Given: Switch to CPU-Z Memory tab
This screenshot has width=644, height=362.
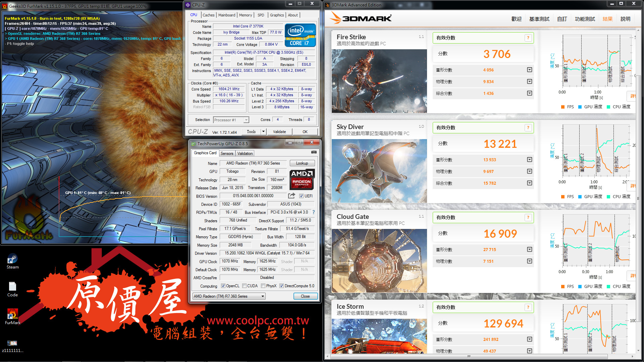Looking at the screenshot, I should tap(246, 15).
